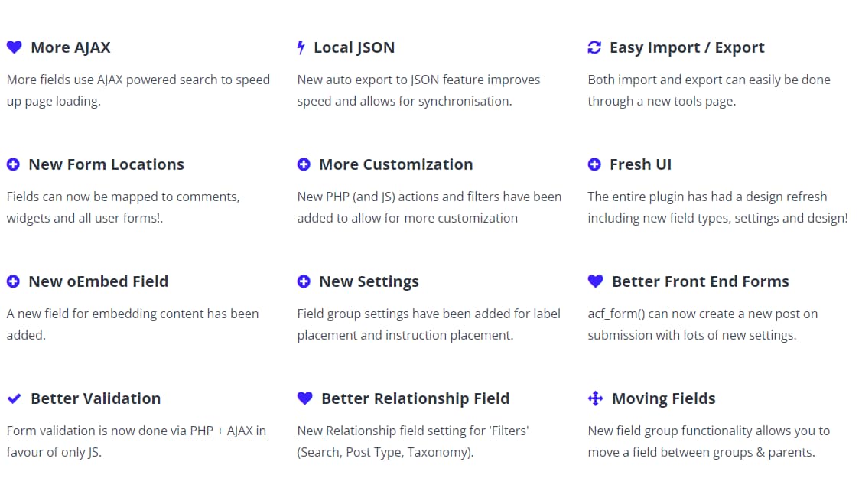This screenshot has height=504, width=862.
Task: Click the plus icon beside More Customization
Action: 304,164
